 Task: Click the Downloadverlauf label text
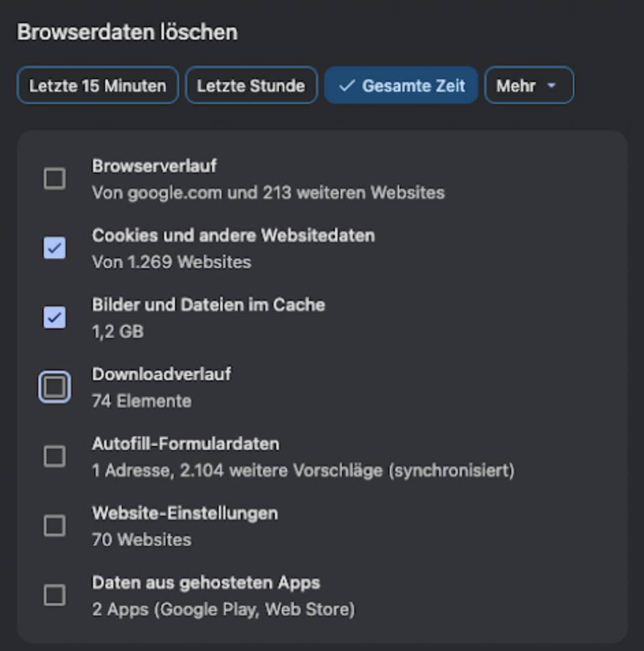[x=161, y=374]
